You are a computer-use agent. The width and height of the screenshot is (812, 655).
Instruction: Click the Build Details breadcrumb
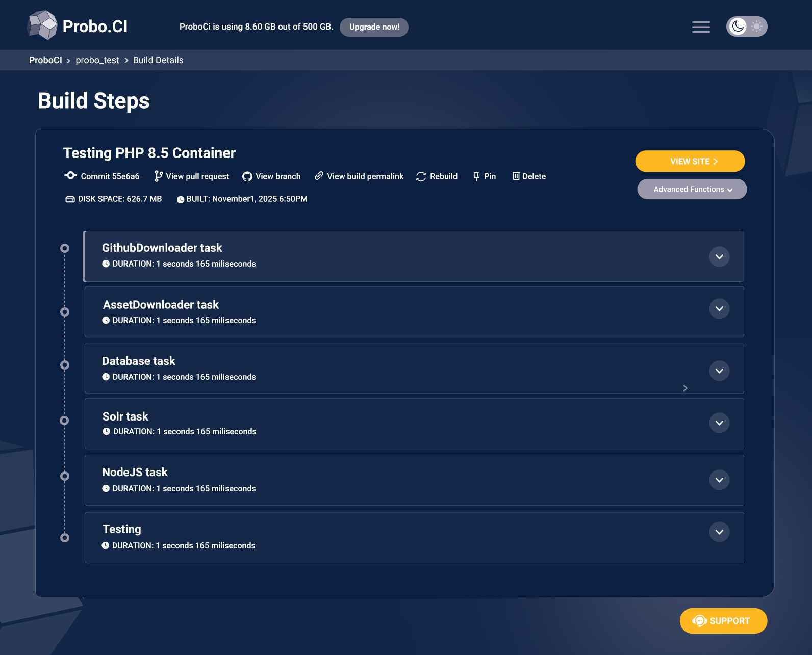pos(158,60)
